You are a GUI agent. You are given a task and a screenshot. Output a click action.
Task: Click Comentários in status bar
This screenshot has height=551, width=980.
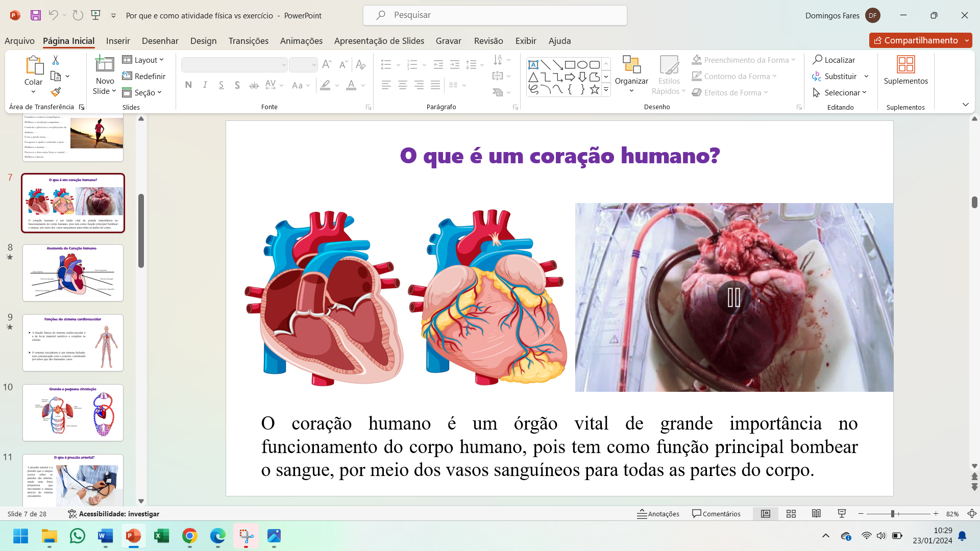point(716,514)
